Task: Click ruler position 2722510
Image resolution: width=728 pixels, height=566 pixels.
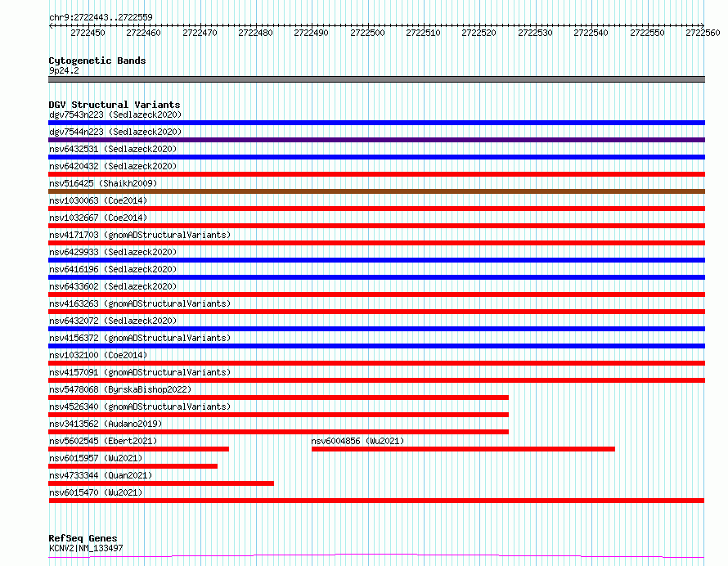Action: click(423, 33)
